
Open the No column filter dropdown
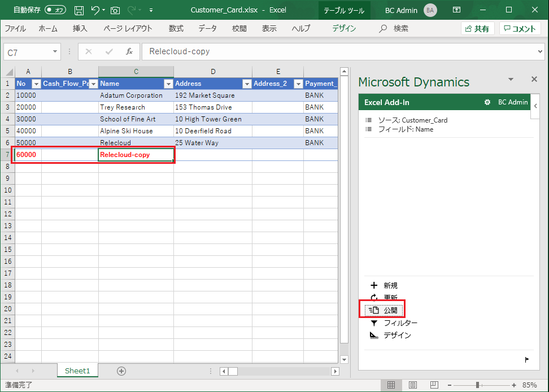tap(36, 84)
